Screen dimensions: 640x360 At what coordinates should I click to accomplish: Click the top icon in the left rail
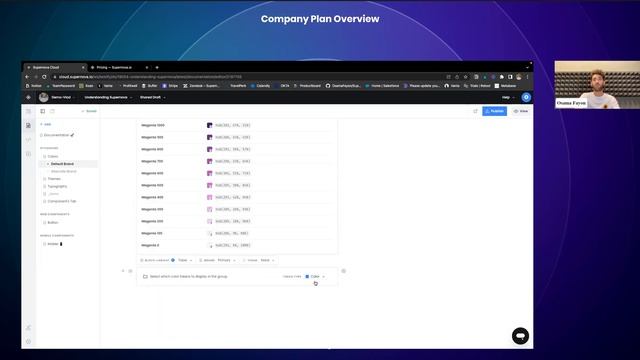coord(28,111)
